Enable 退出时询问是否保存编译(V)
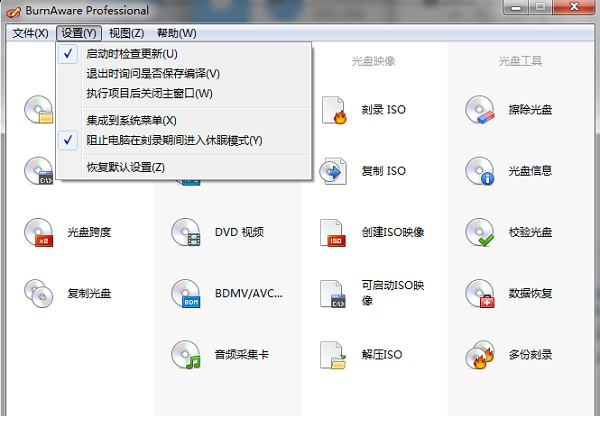The height and width of the screenshot is (432, 600). pyautogui.click(x=184, y=73)
